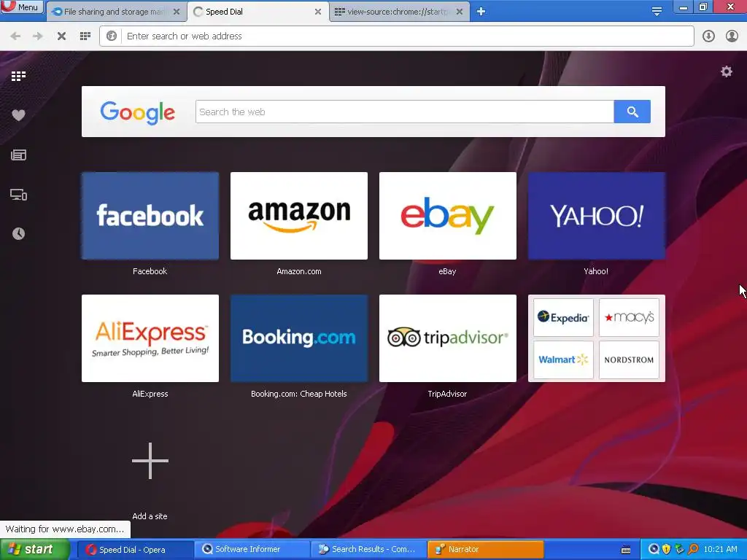Close the File sharing and storage tab

click(177, 12)
